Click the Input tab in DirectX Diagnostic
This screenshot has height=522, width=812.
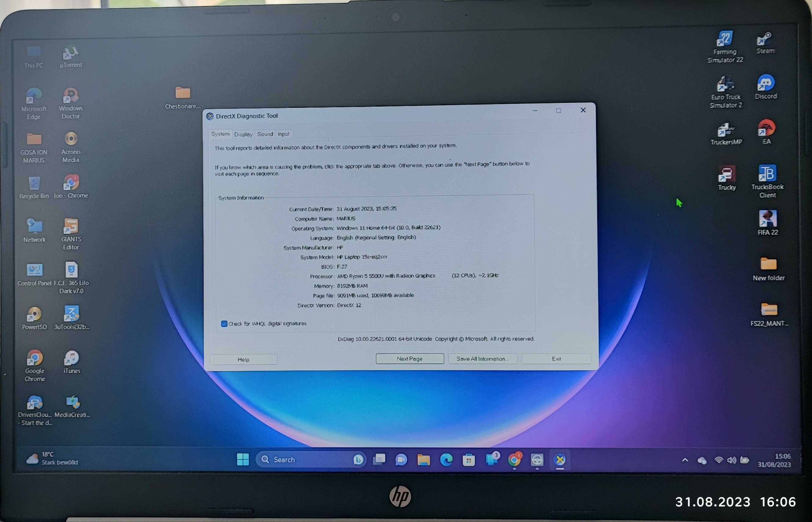tap(284, 133)
